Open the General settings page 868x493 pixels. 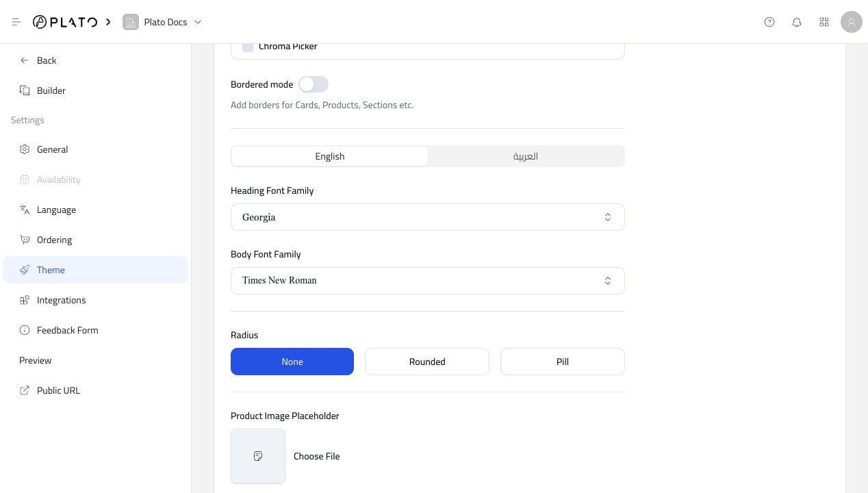click(95, 149)
